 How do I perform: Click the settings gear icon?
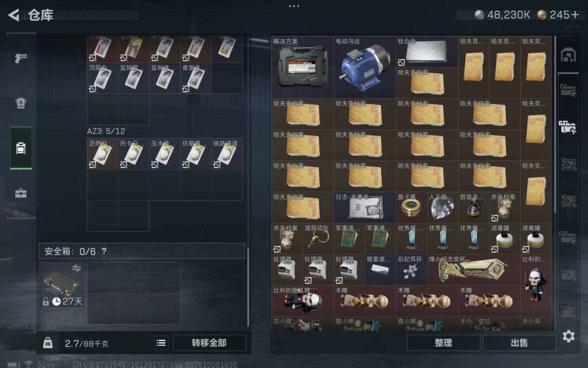tap(568, 336)
